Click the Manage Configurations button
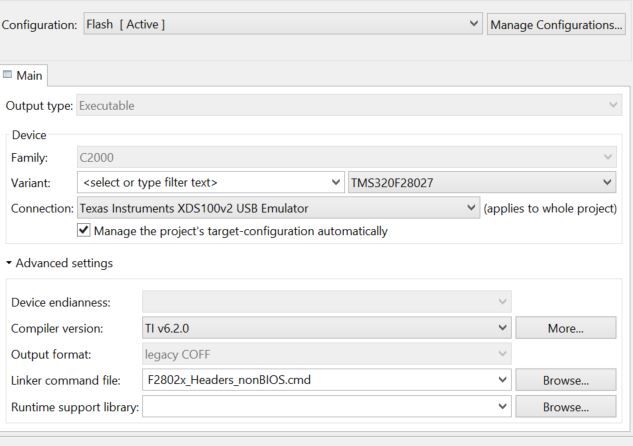This screenshot has width=633, height=446. 555,24
